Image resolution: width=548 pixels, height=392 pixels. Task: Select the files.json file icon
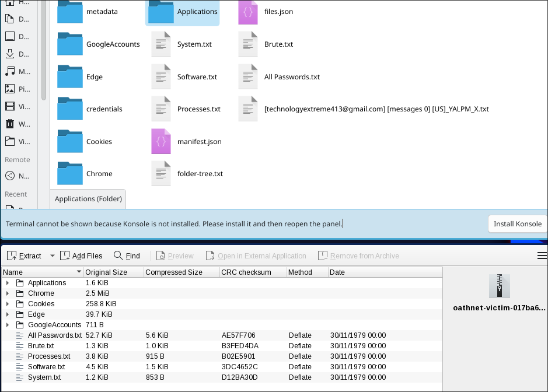[248, 12]
